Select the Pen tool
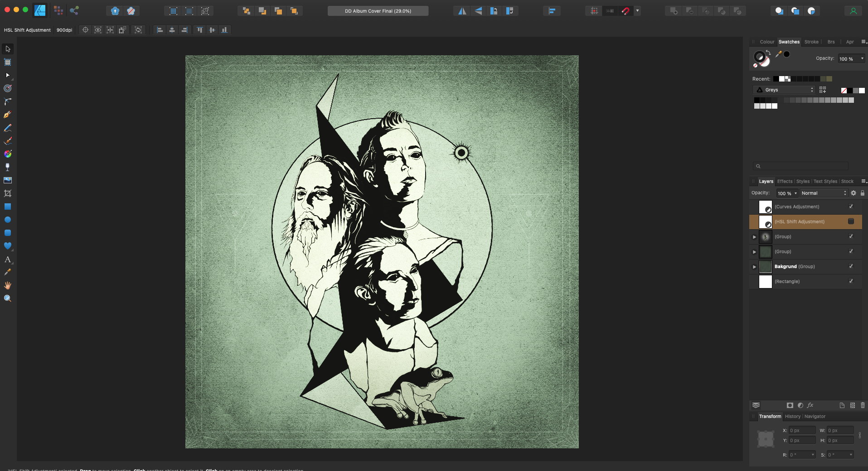The image size is (868, 471). 8,115
